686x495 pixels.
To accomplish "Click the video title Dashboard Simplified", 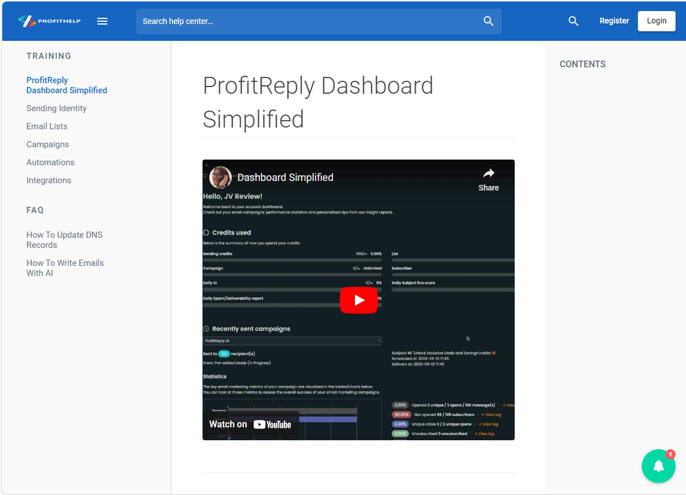I will click(x=285, y=177).
